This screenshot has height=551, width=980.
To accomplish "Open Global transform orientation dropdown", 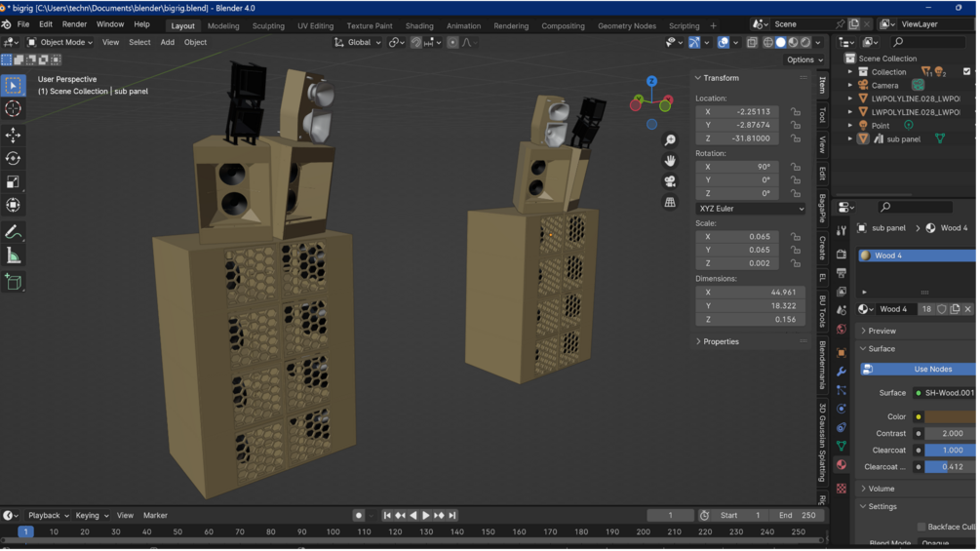I will pos(359,43).
